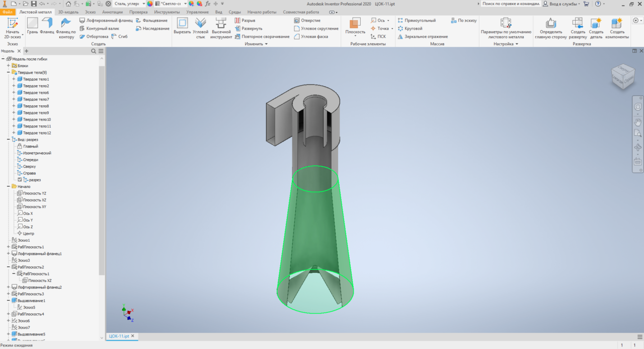Open Параметры по умолчанию листового металла
The width and height of the screenshot is (644, 349).
click(x=506, y=28)
